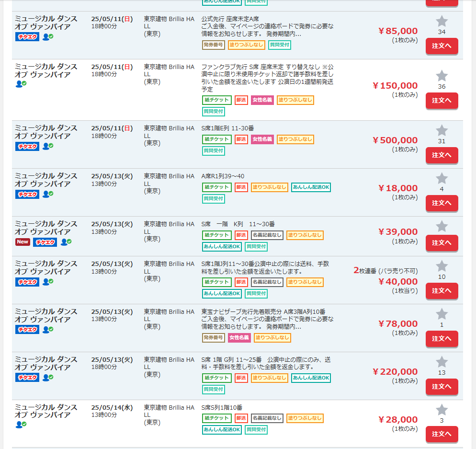Click 女性名義 tag on ¥150,000 listing

click(x=262, y=100)
